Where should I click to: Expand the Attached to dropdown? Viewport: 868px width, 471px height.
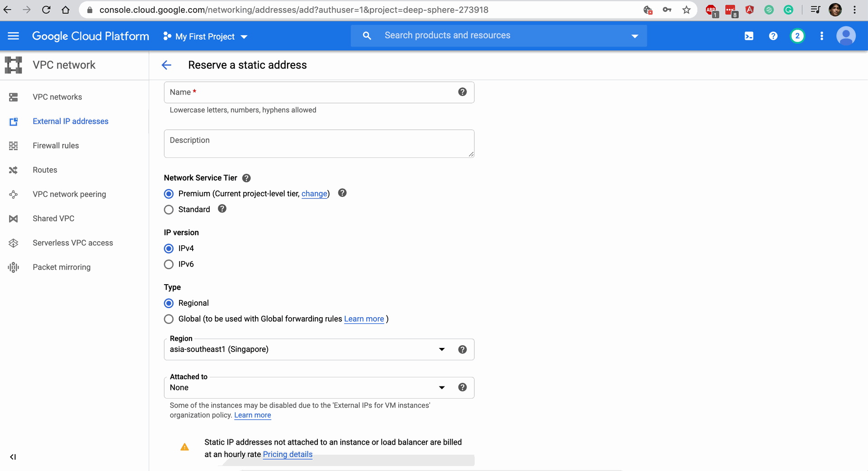(x=319, y=388)
